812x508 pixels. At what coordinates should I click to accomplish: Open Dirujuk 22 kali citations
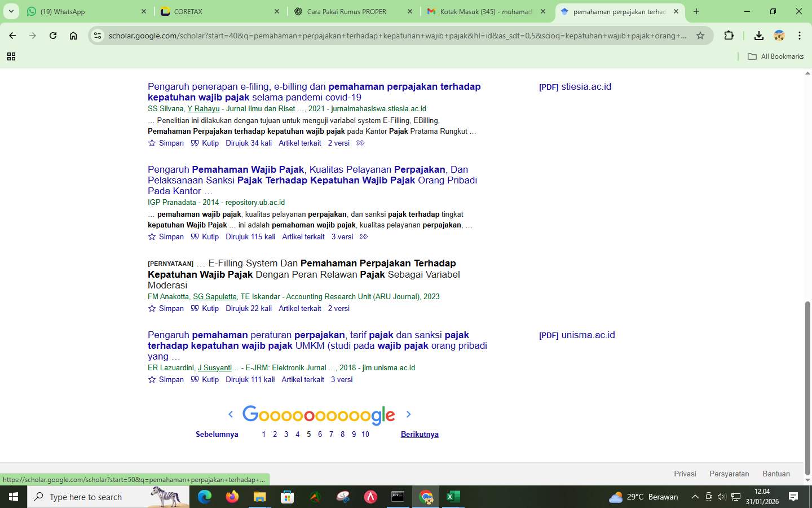[249, 308]
